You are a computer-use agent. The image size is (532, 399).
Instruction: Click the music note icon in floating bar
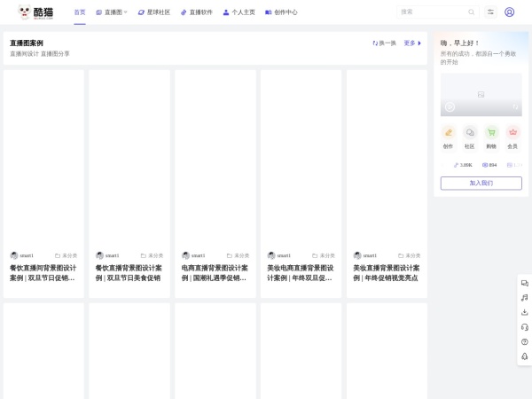tap(524, 298)
